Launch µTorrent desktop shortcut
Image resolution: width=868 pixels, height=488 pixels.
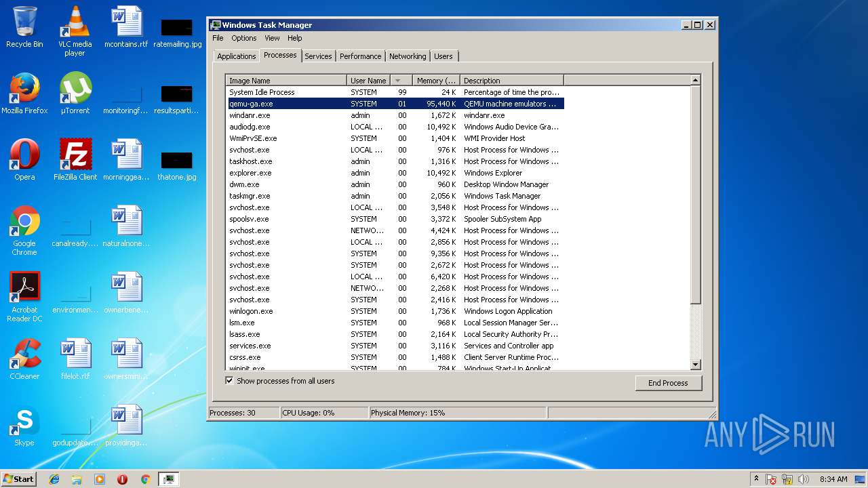point(75,94)
